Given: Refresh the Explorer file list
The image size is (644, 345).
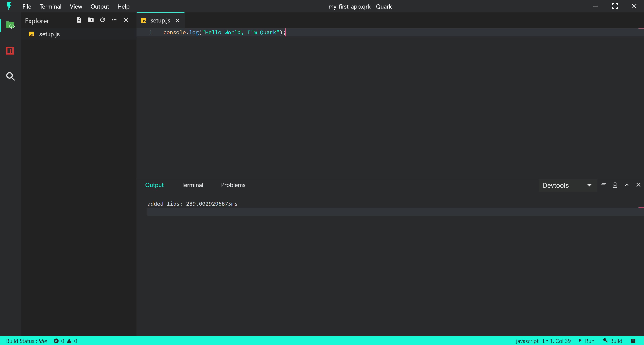Looking at the screenshot, I should pyautogui.click(x=102, y=20).
